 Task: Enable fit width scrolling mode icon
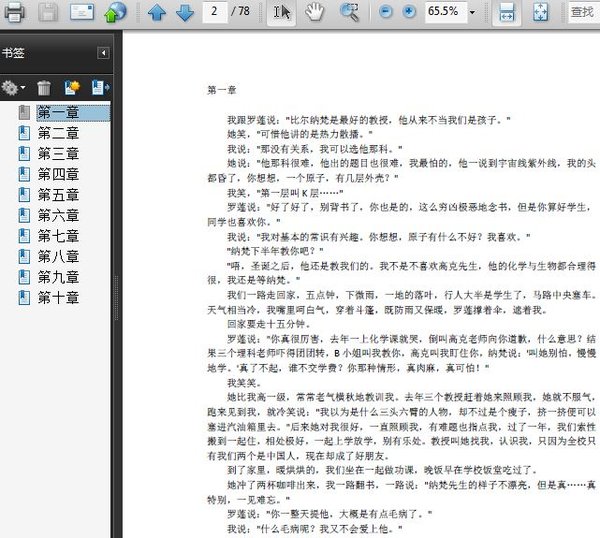(507, 12)
